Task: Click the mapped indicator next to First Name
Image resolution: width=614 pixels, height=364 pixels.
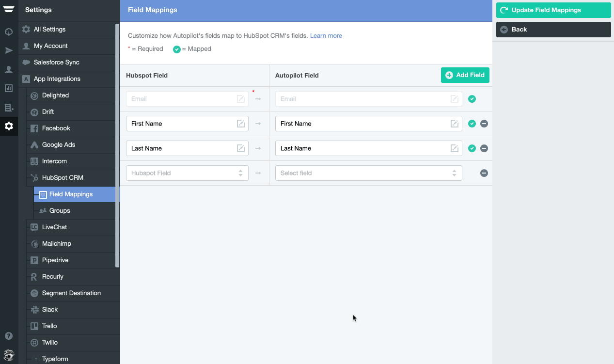Action: pos(472,124)
